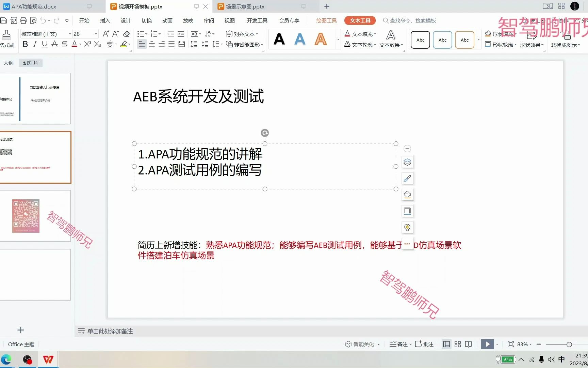Toggle underline formatting

45,44
